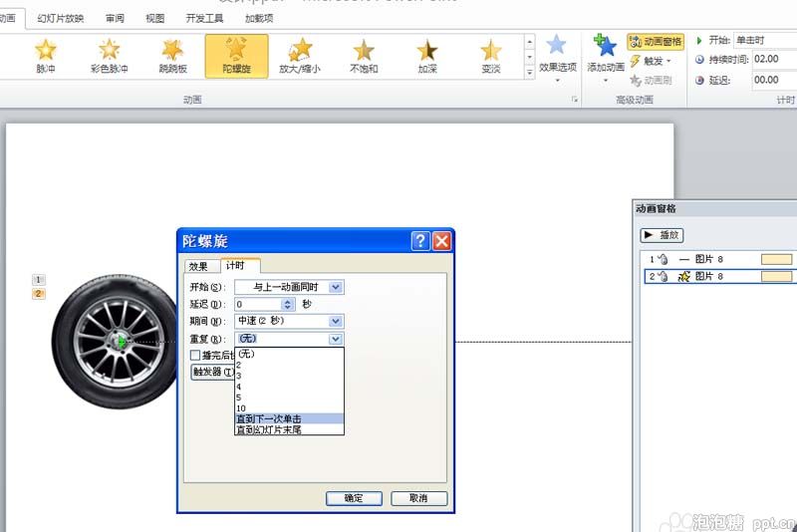Open the 开始 dropdown in the dialog
The width and height of the screenshot is (797, 532).
[336, 287]
